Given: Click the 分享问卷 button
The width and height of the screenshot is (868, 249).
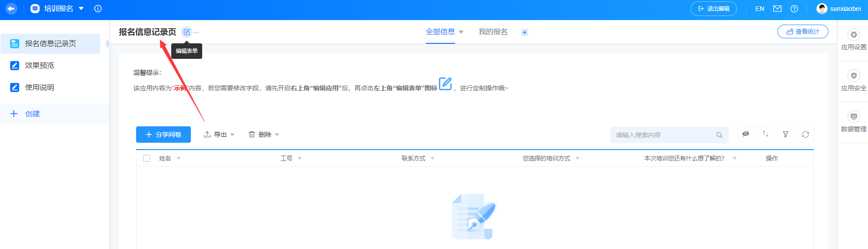Looking at the screenshot, I should (x=163, y=135).
